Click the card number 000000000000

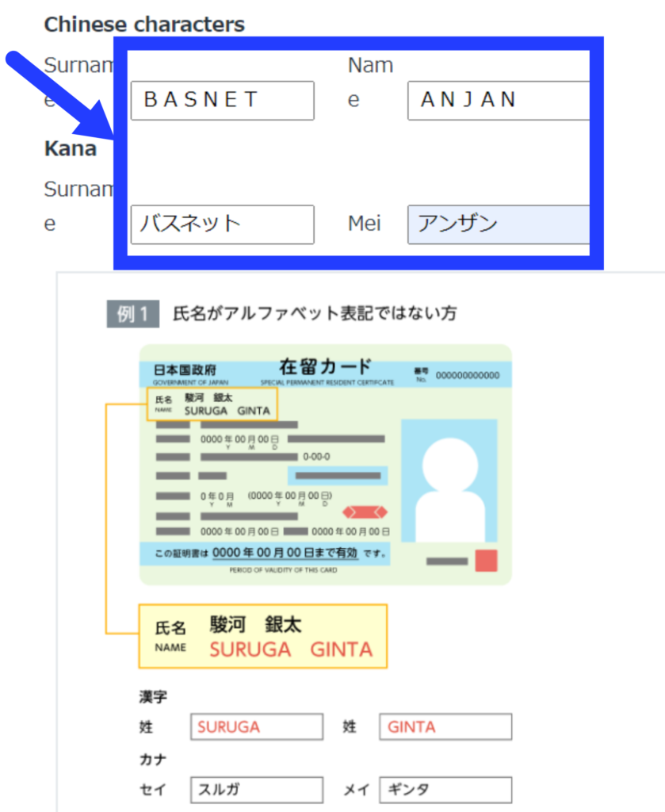click(x=468, y=376)
